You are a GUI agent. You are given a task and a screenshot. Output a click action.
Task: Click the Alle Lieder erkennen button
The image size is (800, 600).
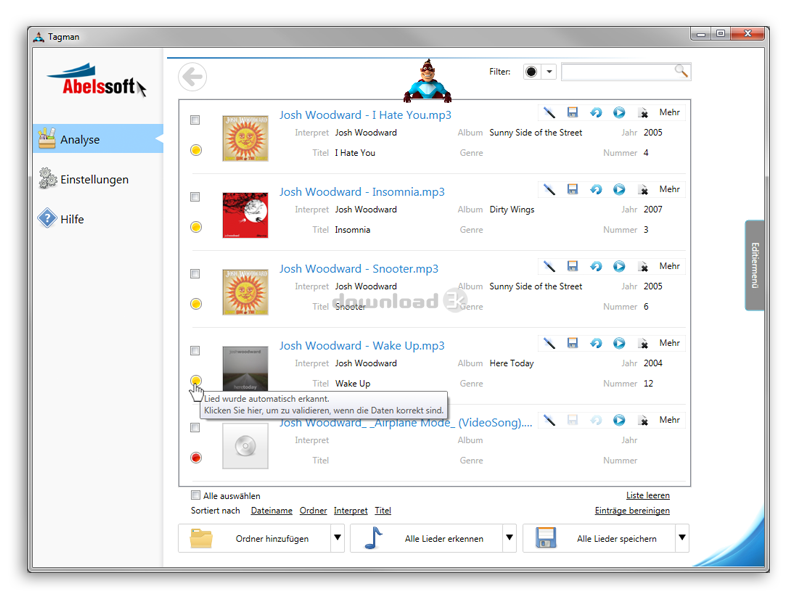pyautogui.click(x=426, y=538)
